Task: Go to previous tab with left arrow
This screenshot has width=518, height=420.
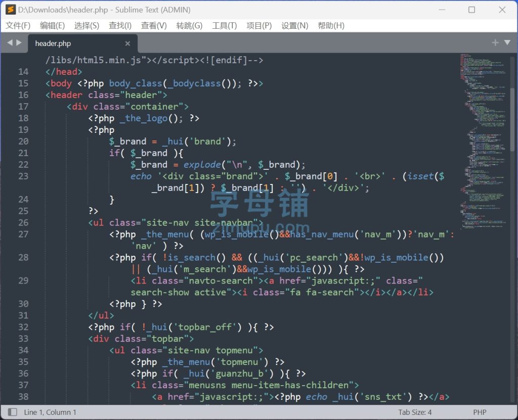Action: tap(10, 42)
